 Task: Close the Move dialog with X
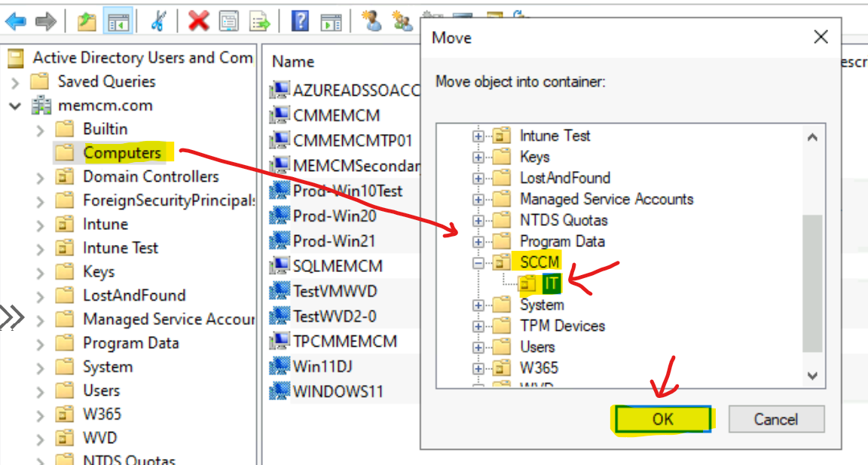tap(821, 37)
